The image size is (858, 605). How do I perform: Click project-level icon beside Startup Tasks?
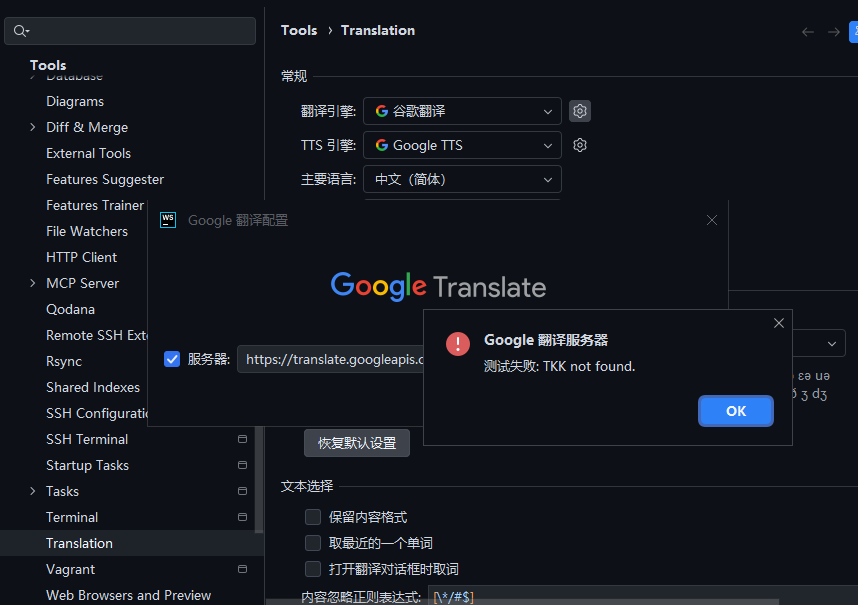point(242,465)
